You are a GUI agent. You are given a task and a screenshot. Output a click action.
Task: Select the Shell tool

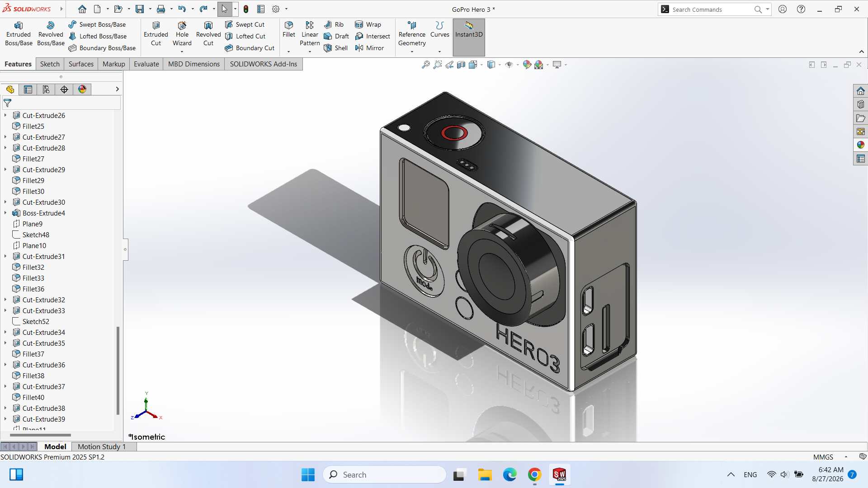point(336,48)
